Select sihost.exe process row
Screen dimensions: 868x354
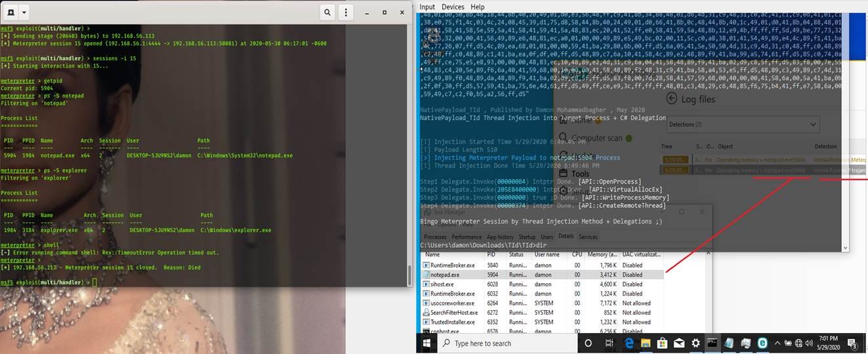pos(543,285)
